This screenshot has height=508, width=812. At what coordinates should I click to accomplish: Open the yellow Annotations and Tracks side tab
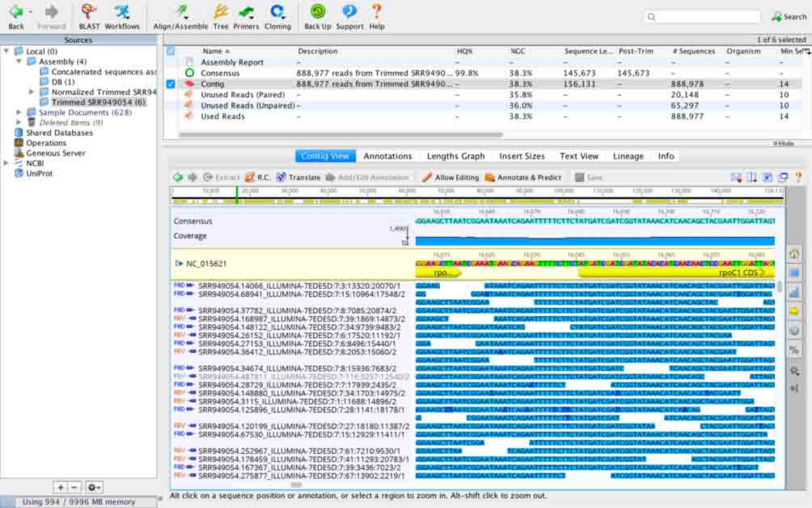point(794,311)
